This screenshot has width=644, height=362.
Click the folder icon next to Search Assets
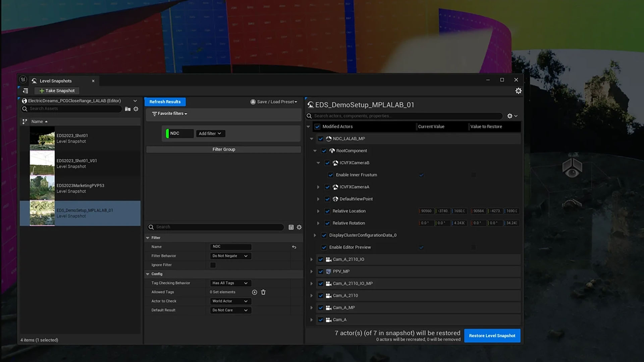(127, 109)
